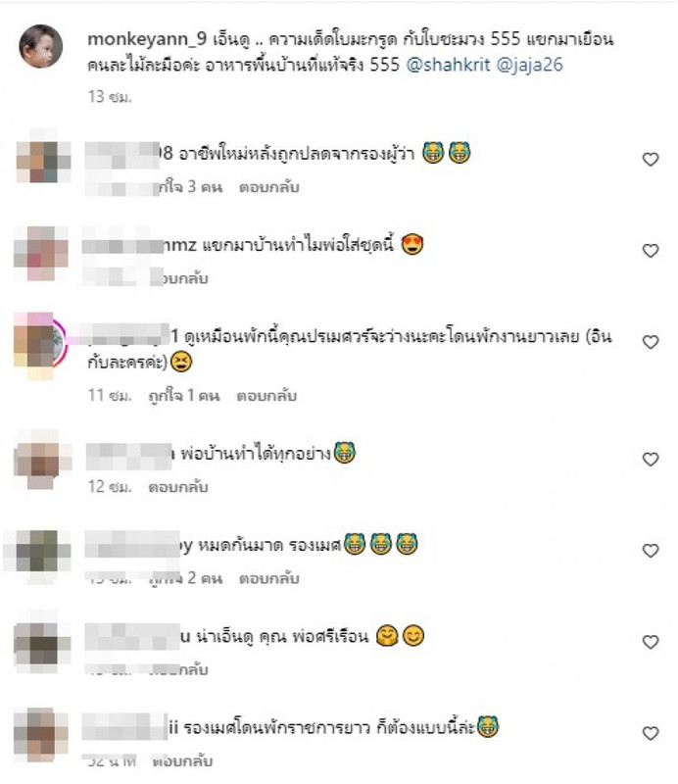This screenshot has width=678, height=784.
Task: Open avatar of พ่อบ้านทำได้ทุกอย่าง commenter
Action: 42,460
